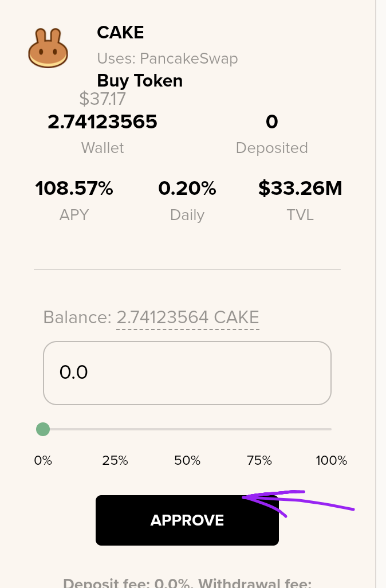
Task: Click the Deposited amount 0
Action: coord(272,122)
